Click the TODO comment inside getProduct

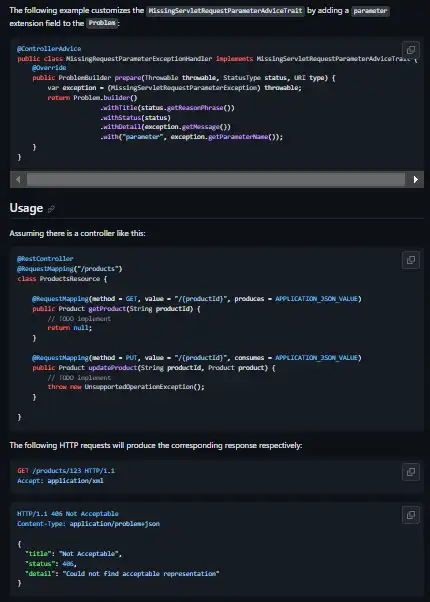pyautogui.click(x=79, y=319)
